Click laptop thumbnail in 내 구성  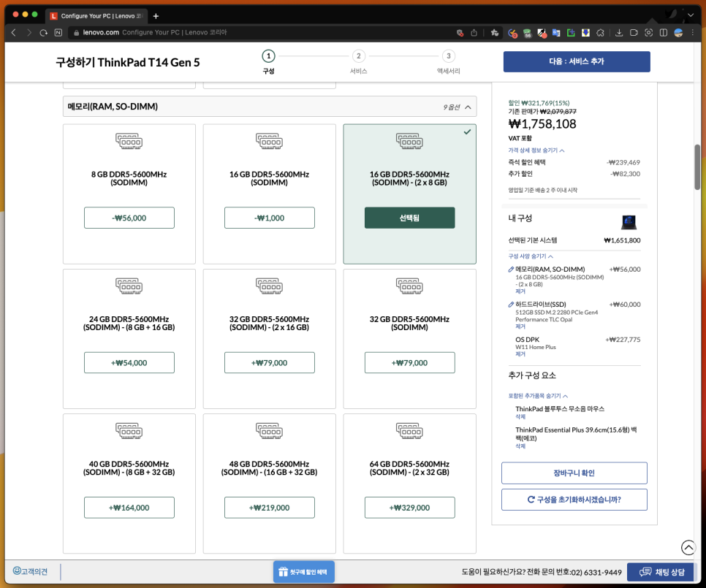(629, 222)
